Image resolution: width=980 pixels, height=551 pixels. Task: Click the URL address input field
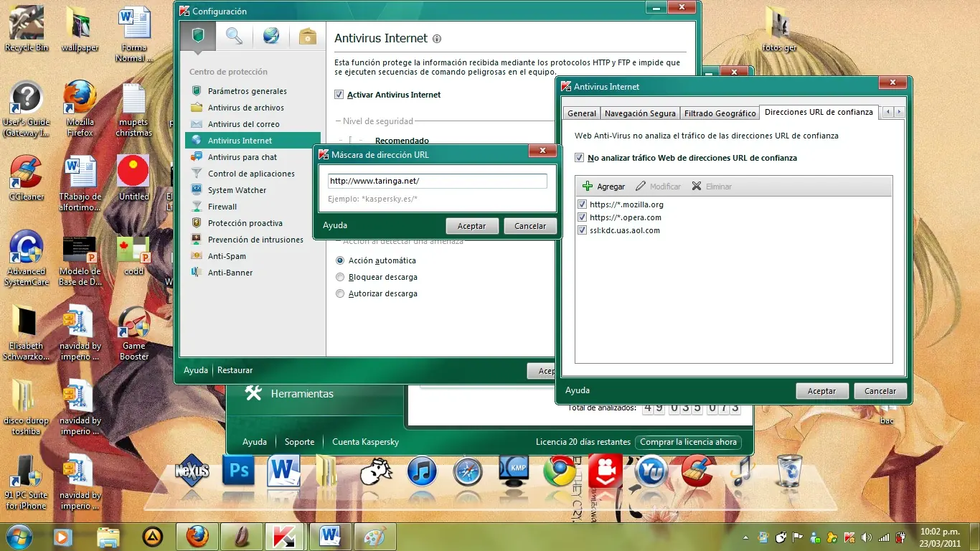[437, 182]
